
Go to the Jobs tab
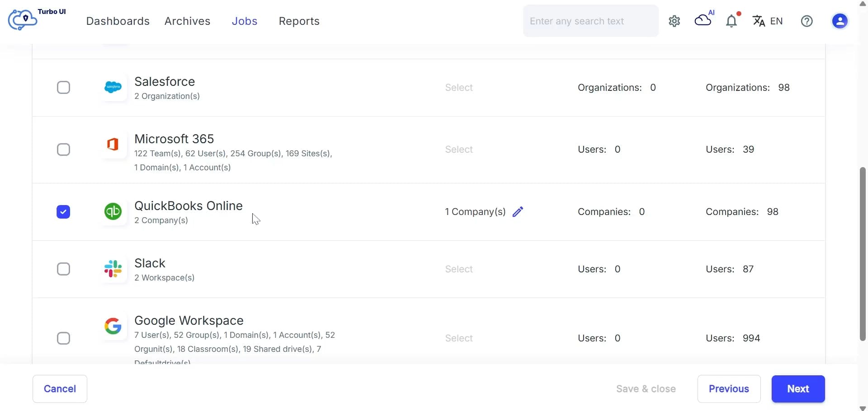coord(245,21)
